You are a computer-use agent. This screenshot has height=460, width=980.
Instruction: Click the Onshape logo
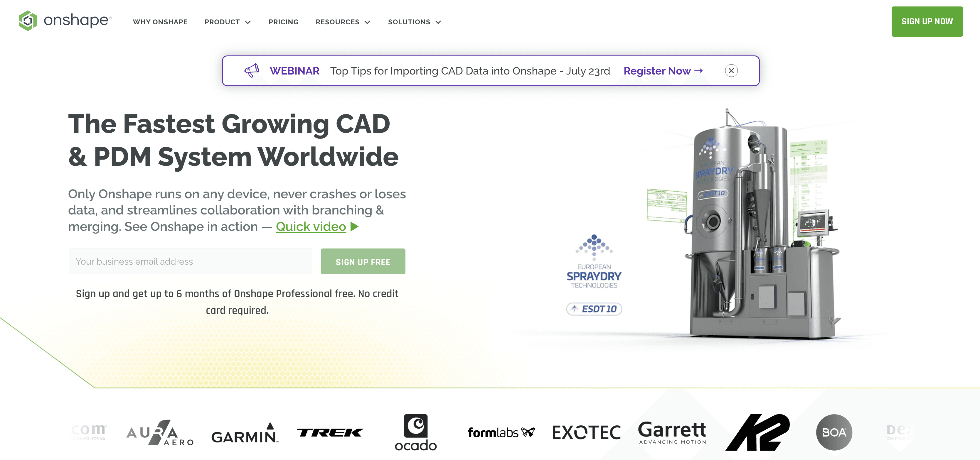pyautogui.click(x=65, y=21)
